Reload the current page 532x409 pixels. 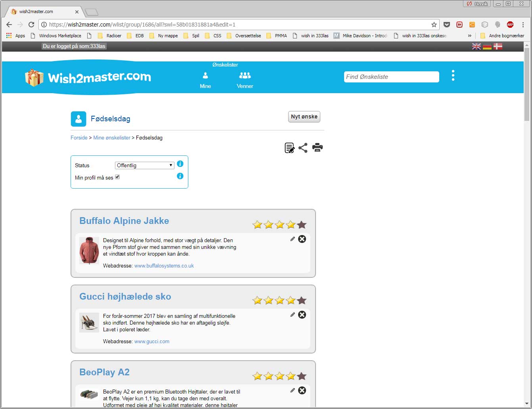click(31, 25)
